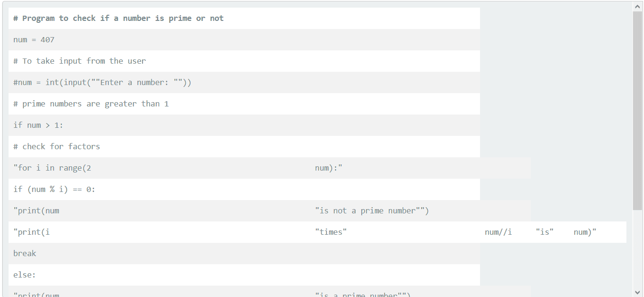Select the "if num > 1:" cell
The image size is (644, 297).
(x=38, y=125)
